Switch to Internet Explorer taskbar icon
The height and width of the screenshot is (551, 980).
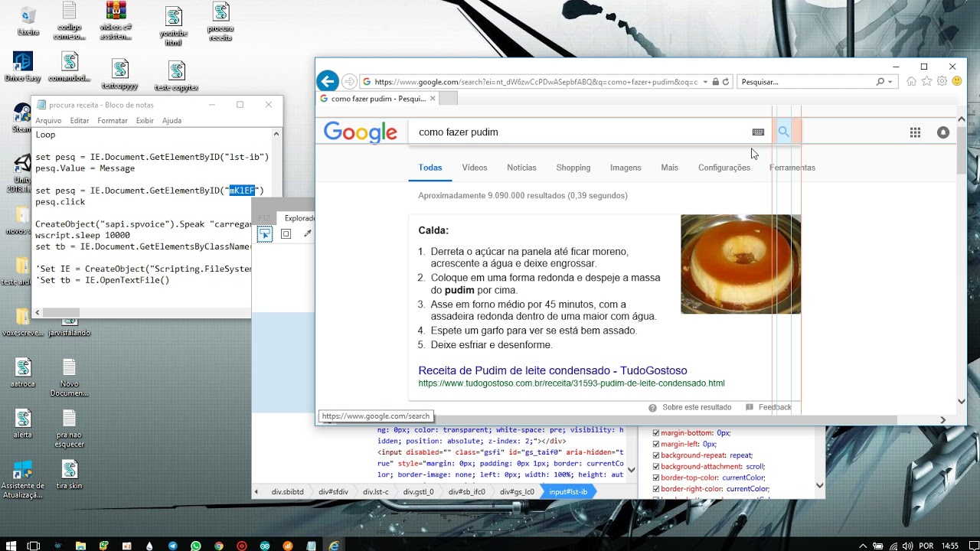[334, 546]
